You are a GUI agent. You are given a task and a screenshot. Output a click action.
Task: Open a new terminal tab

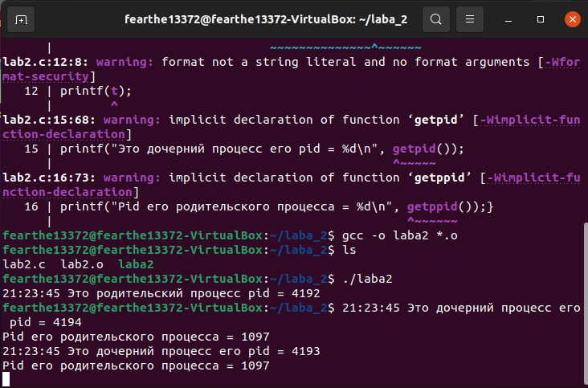[x=21, y=19]
